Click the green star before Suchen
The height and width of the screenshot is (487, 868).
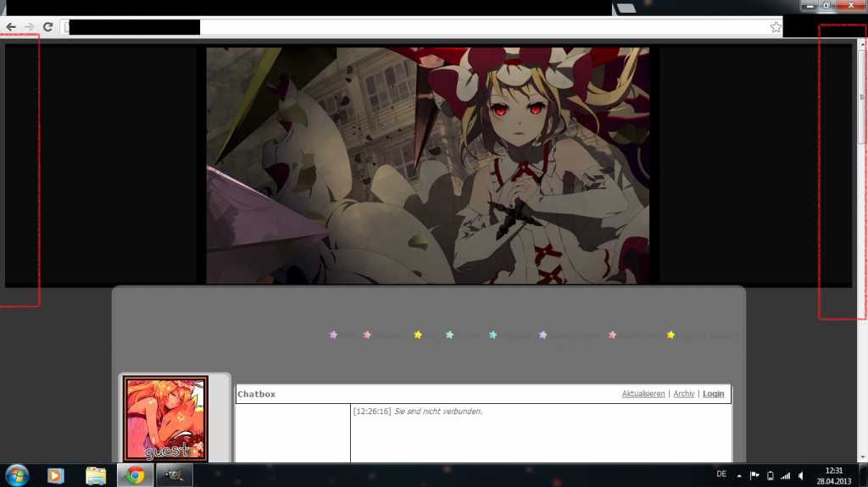(x=449, y=335)
